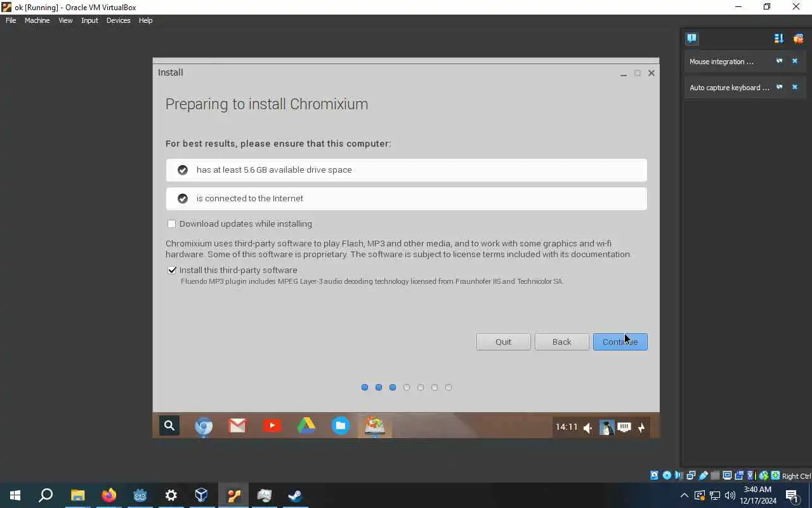Open the Windows notification center
This screenshot has height=508, width=812.
792,496
